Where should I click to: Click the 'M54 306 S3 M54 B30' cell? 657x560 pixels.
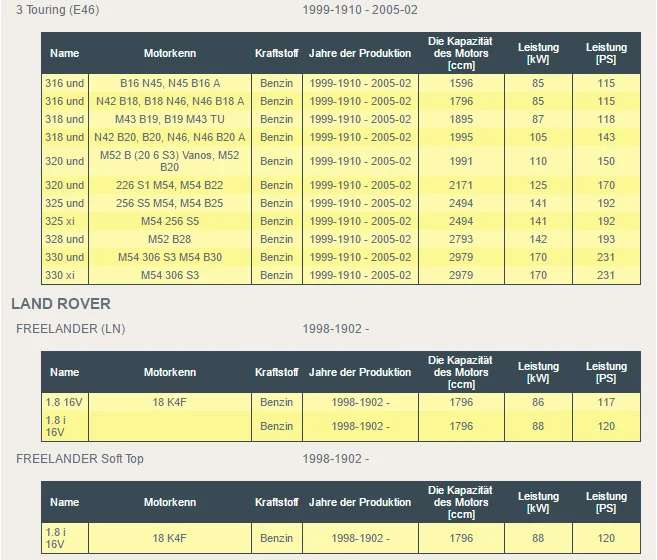[170, 257]
